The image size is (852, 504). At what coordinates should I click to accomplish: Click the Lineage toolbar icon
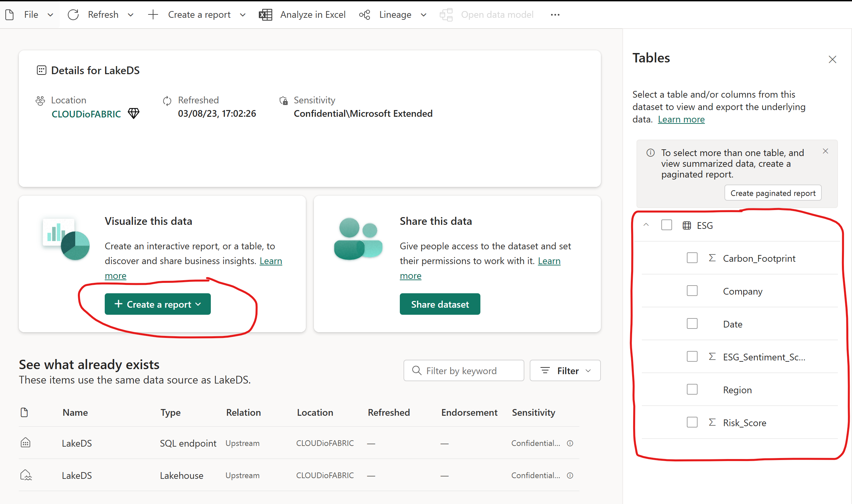coord(365,15)
